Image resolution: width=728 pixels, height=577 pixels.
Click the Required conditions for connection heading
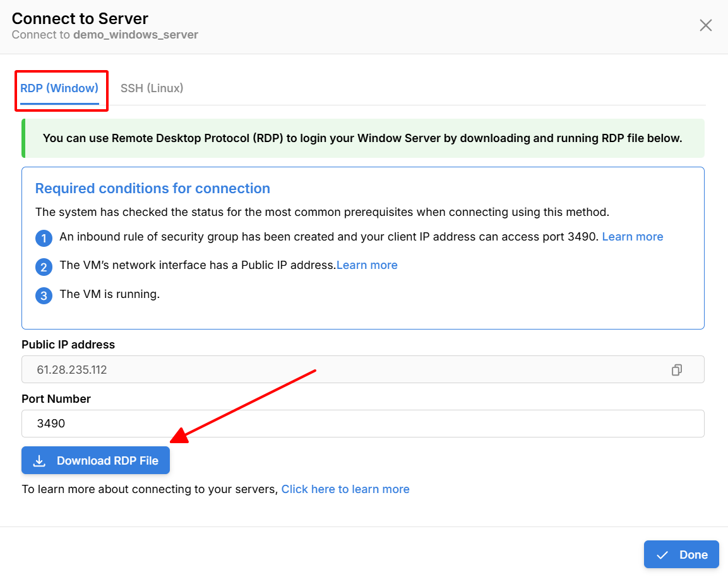point(152,188)
